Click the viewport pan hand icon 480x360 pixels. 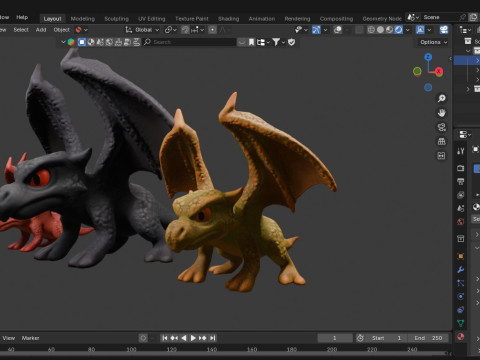click(441, 113)
